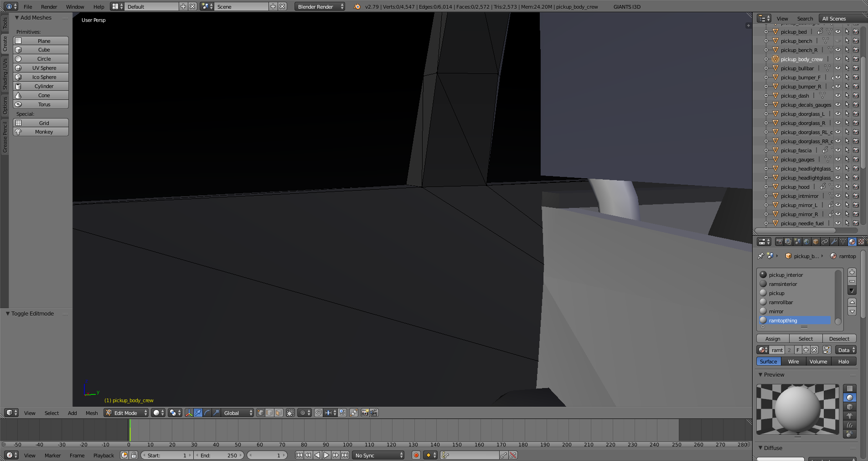Jump to timeline end frame button

click(345, 455)
